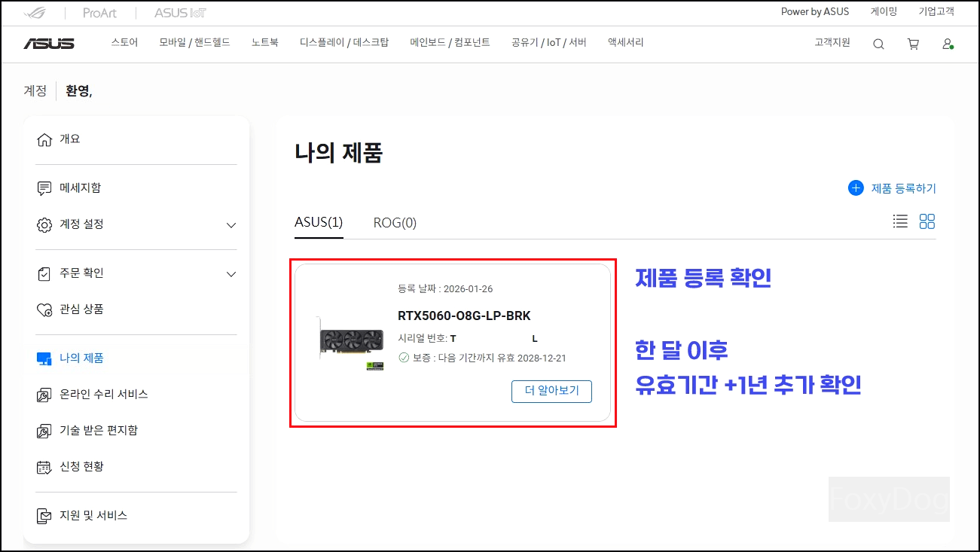Screen dimensions: 980x552
Task: Click the calendar icon beside 신청 현황
Action: point(44,467)
